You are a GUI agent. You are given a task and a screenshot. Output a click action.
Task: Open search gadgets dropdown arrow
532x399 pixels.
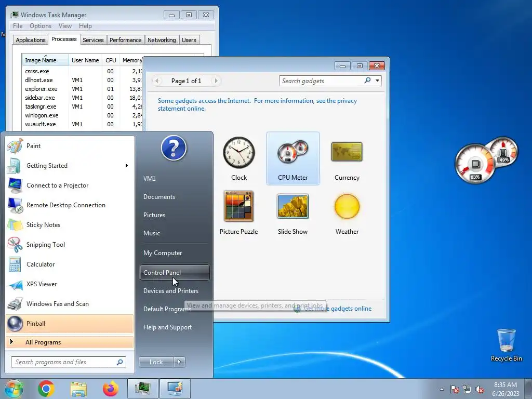coord(377,81)
